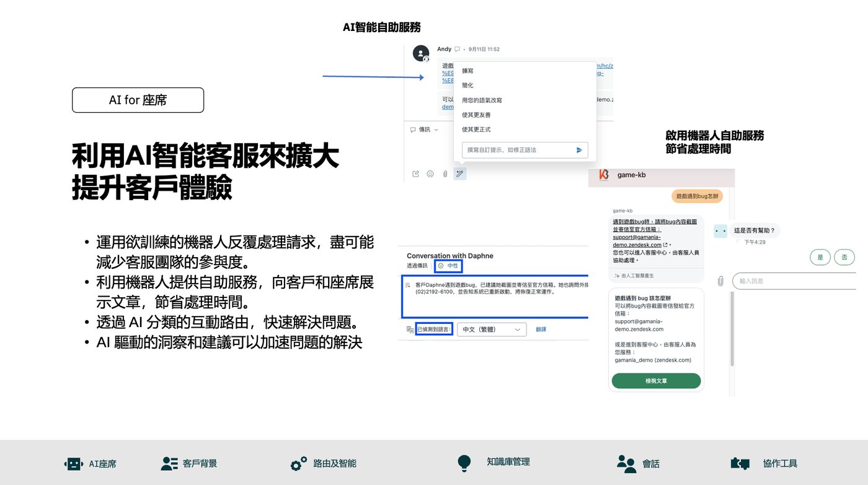Click the puzzle icon for 協作工具
868x485 pixels.
click(x=741, y=463)
